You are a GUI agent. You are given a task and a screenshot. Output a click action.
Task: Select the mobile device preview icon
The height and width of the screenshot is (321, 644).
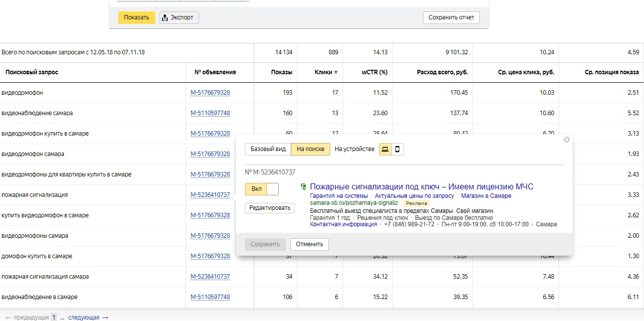pyautogui.click(x=398, y=149)
